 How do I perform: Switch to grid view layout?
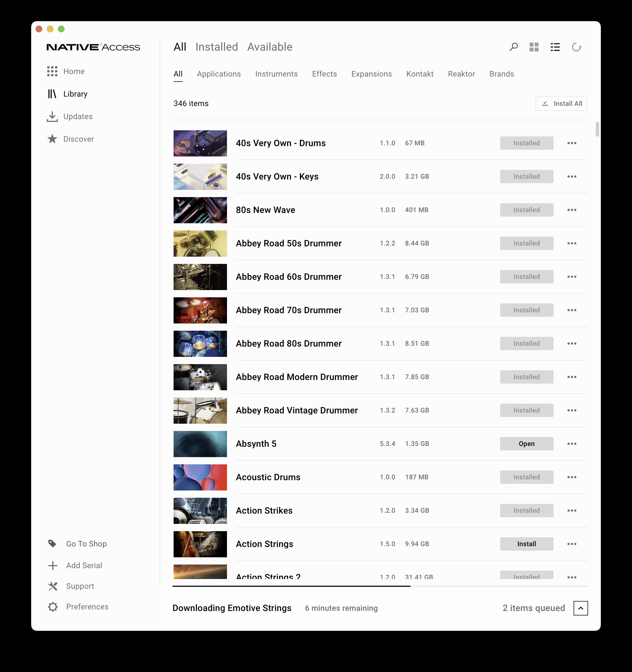coord(534,47)
